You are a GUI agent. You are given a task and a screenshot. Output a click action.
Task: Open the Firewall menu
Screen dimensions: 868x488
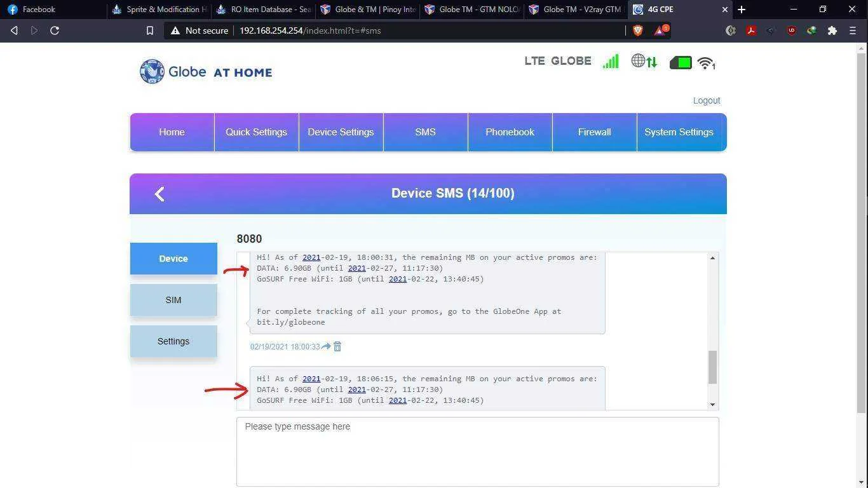click(594, 132)
